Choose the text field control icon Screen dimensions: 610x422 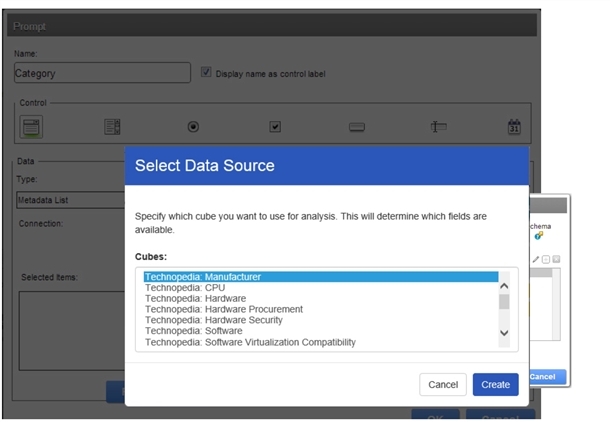tap(438, 126)
